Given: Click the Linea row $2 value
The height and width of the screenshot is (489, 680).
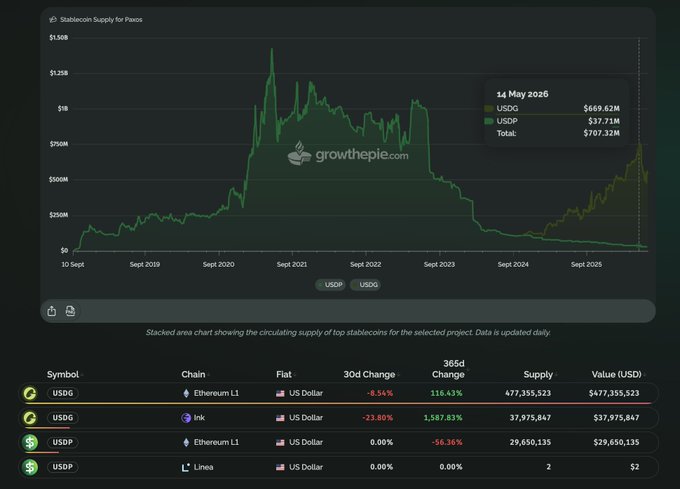Looking at the screenshot, I should [634, 467].
